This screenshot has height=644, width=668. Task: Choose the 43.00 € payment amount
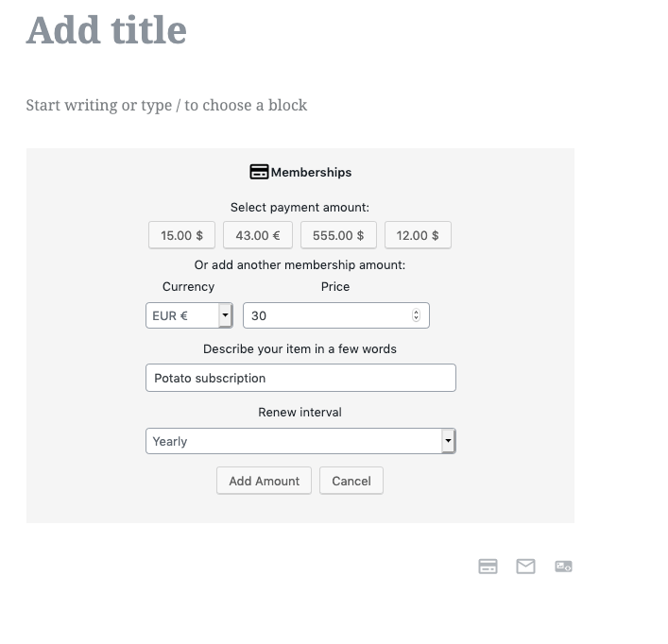coord(258,235)
